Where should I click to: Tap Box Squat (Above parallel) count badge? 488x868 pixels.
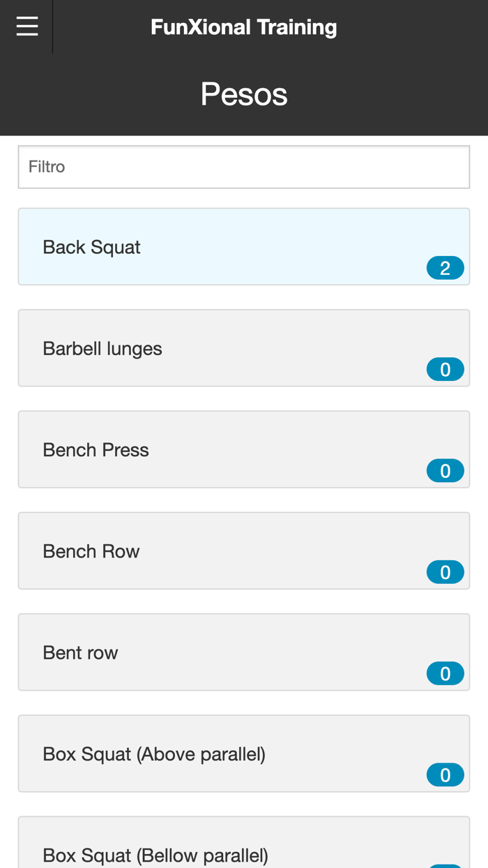[x=445, y=775]
